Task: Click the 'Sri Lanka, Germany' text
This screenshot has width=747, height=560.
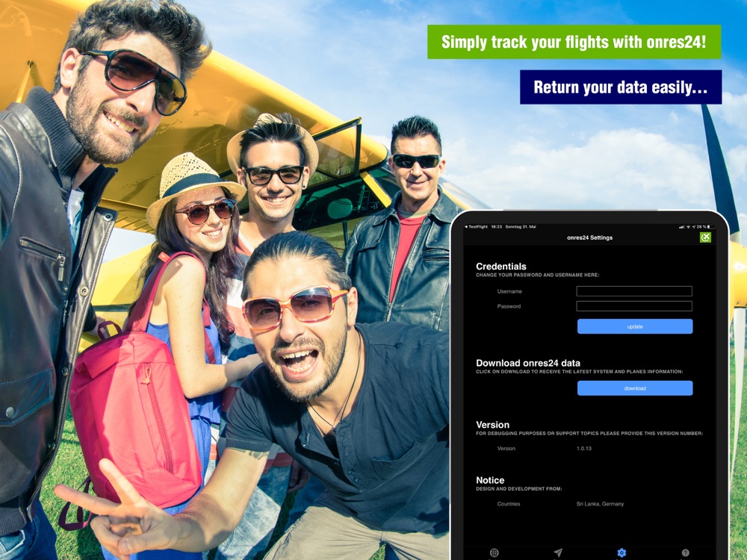Action: tap(601, 504)
